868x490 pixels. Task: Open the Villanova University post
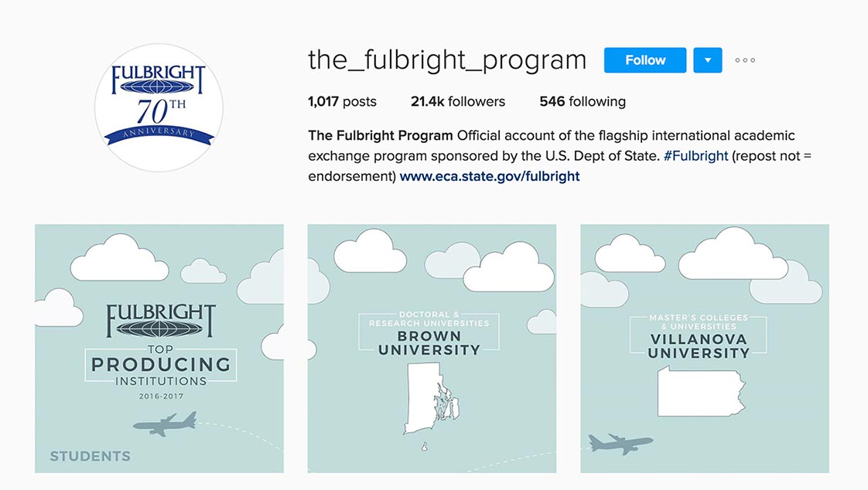(x=704, y=349)
